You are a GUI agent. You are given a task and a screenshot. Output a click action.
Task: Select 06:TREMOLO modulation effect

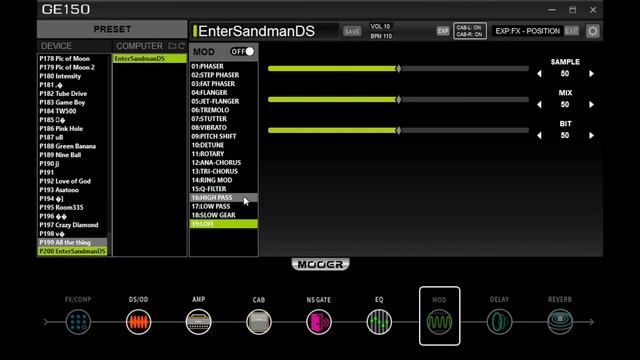[224, 110]
